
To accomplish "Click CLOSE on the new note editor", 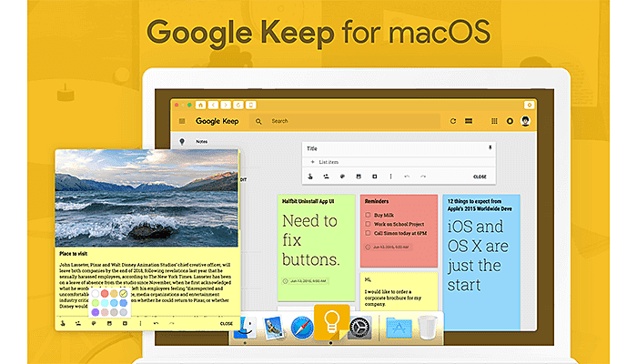I will click(480, 177).
